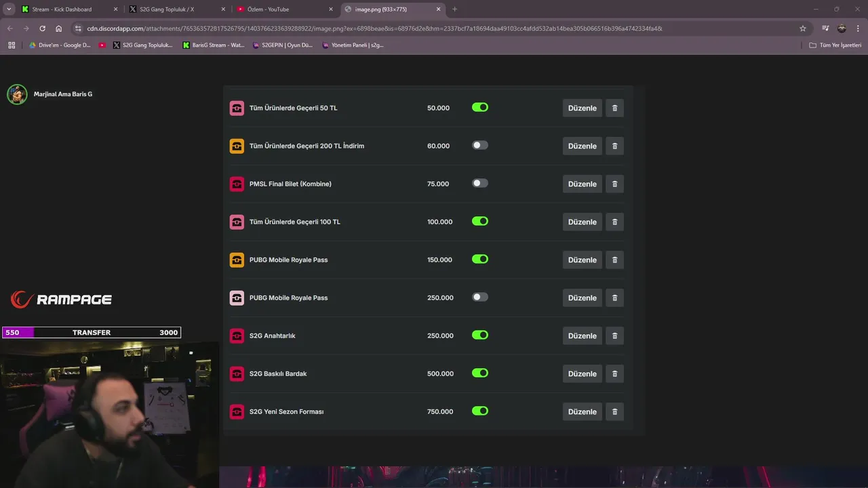Click the 500.000 price value
This screenshot has height=488, width=868.
point(440,373)
